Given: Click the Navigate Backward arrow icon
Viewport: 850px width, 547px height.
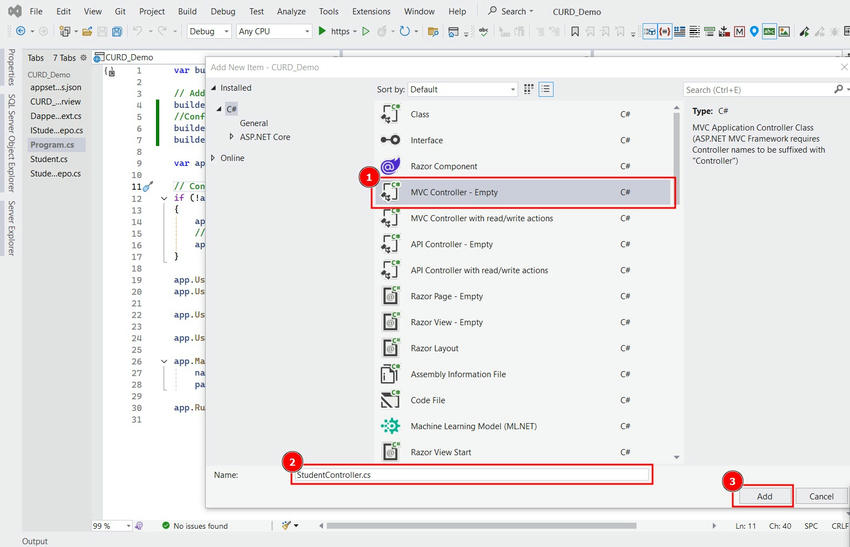Looking at the screenshot, I should [x=21, y=31].
